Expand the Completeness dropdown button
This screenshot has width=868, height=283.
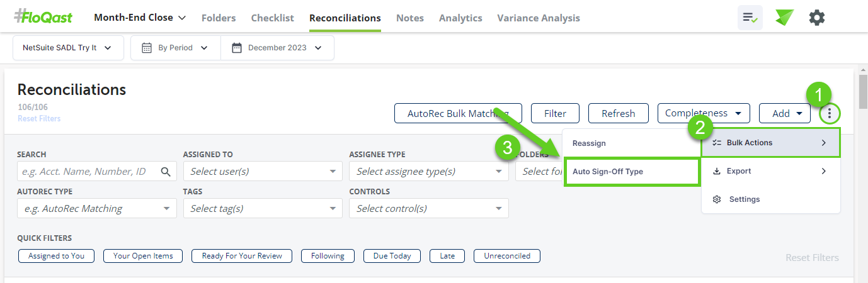click(x=704, y=114)
